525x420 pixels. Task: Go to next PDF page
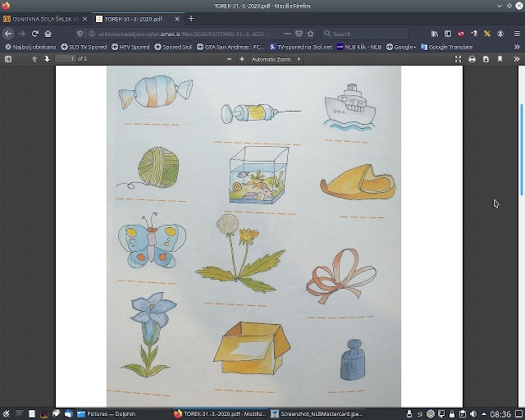pyautogui.click(x=47, y=59)
